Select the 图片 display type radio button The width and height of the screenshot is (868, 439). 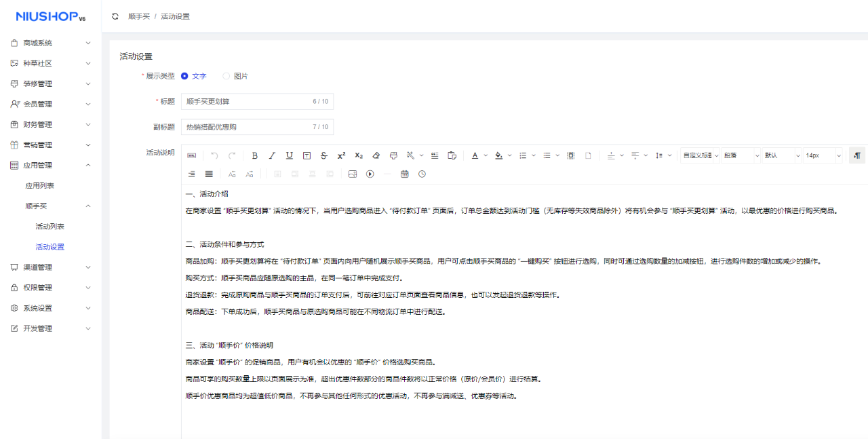(226, 76)
